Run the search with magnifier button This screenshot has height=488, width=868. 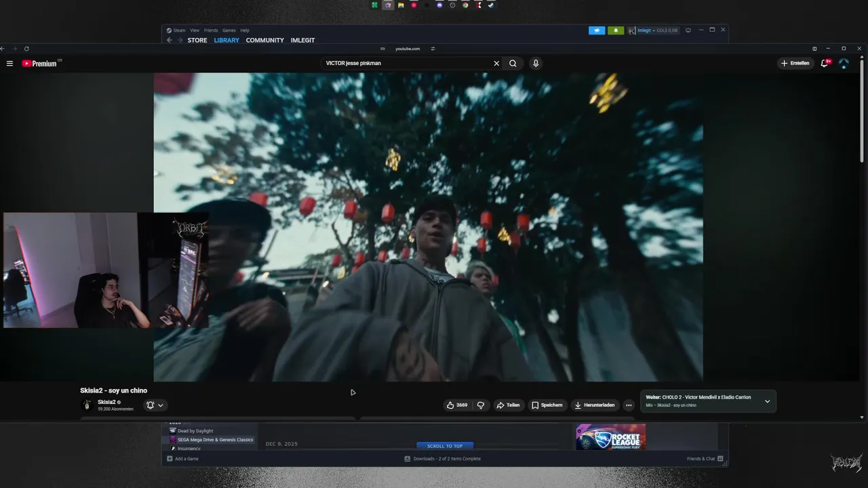pos(513,63)
